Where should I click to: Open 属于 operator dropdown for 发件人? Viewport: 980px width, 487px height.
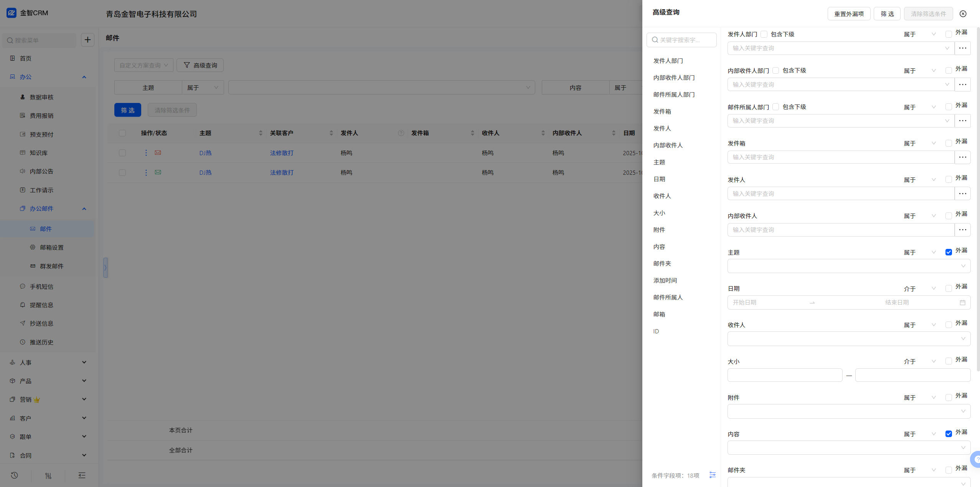(x=919, y=180)
